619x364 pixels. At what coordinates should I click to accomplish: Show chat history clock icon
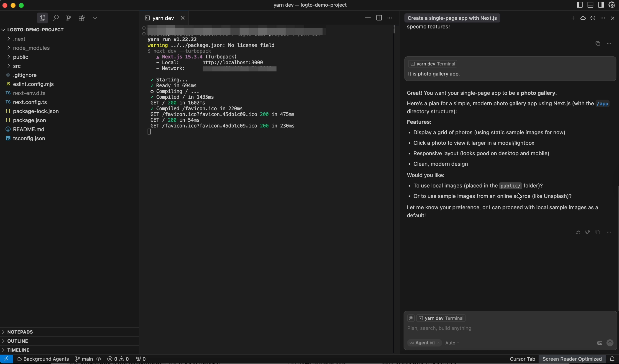[593, 18]
